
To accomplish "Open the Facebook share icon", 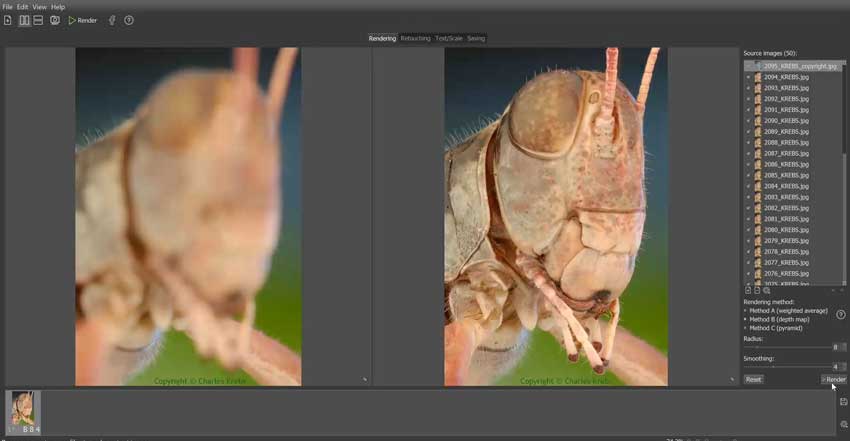I will [112, 21].
